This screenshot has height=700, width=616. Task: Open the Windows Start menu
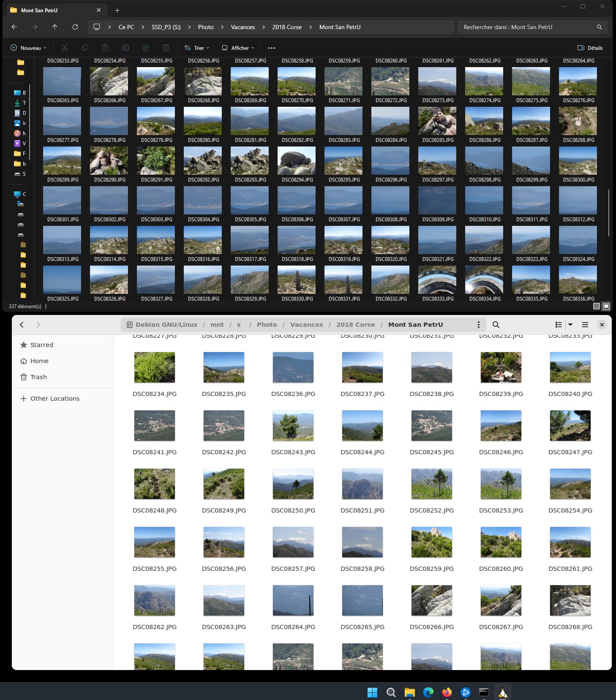372,692
